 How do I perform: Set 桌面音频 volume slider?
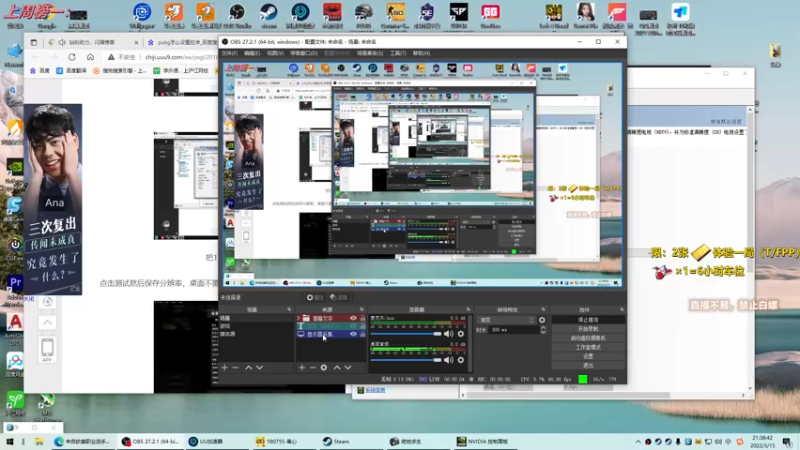(406, 360)
